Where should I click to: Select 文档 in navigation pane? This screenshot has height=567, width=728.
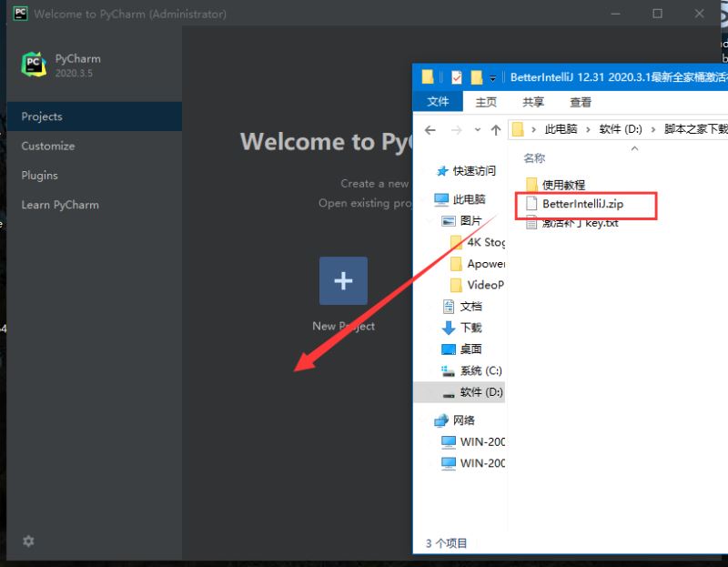coord(470,306)
